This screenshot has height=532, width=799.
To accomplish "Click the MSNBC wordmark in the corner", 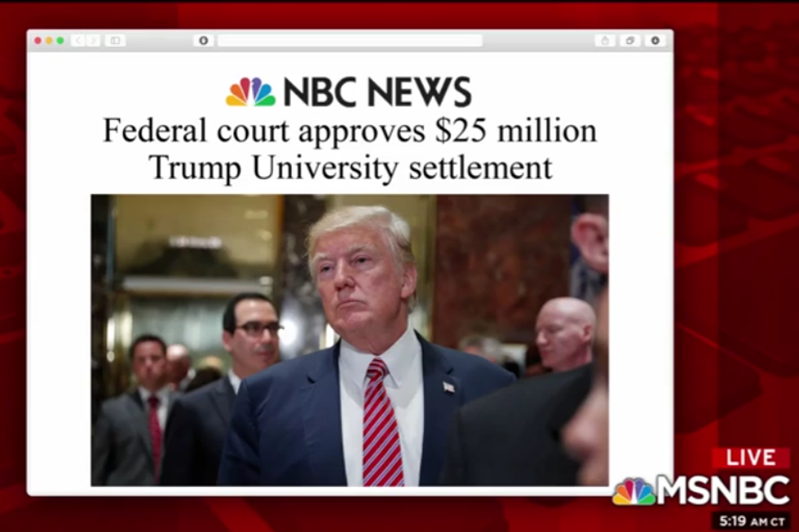I will coord(723,490).
